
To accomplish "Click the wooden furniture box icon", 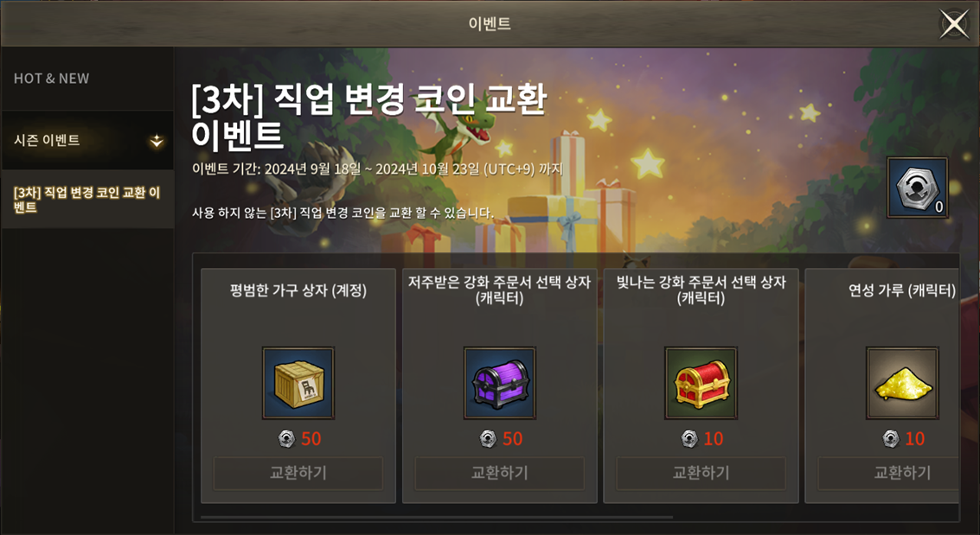I will tap(298, 383).
